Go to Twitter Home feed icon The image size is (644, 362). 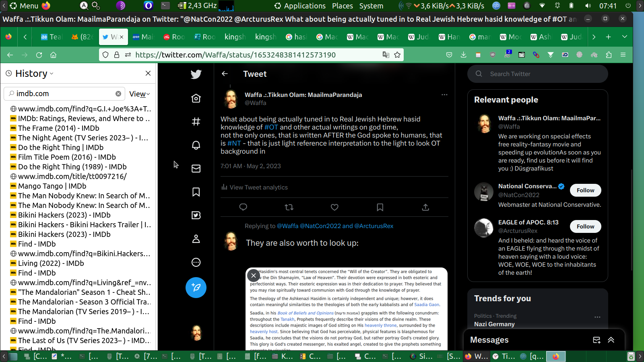point(196,98)
